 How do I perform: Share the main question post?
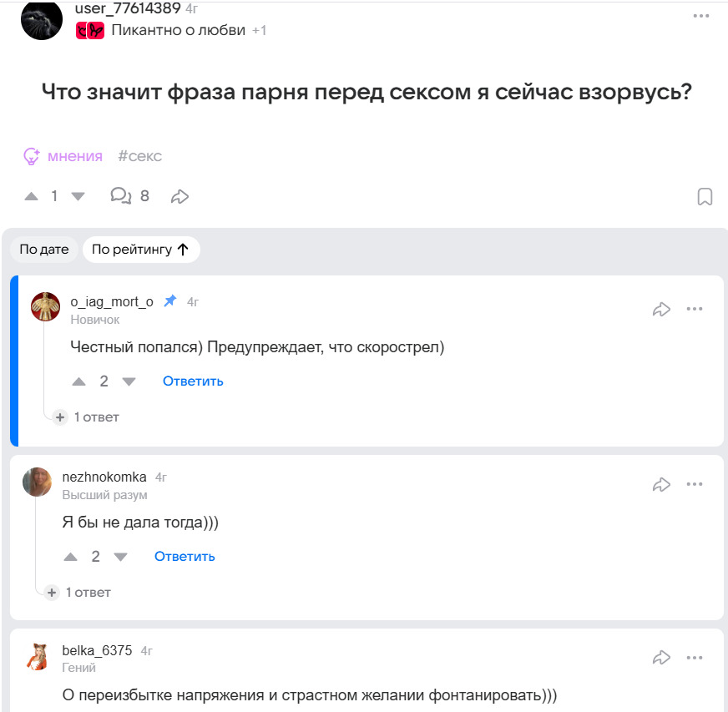tap(179, 197)
